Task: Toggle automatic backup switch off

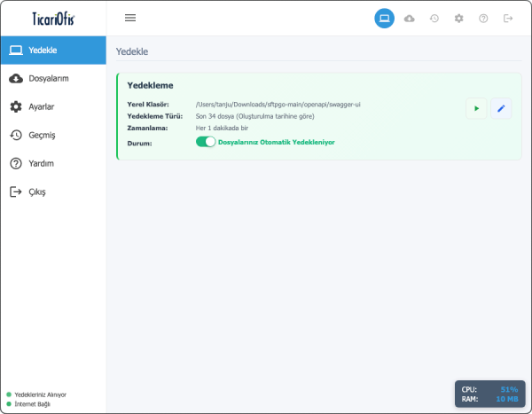Action: point(206,142)
